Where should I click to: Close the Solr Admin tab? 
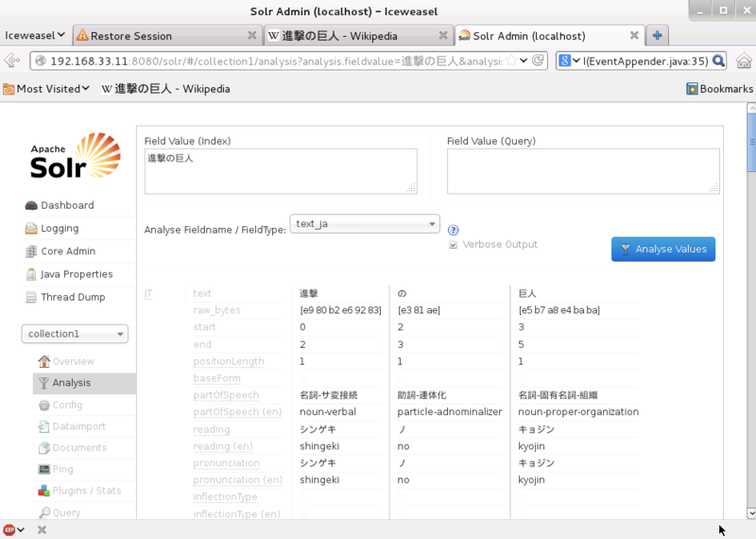(x=634, y=35)
